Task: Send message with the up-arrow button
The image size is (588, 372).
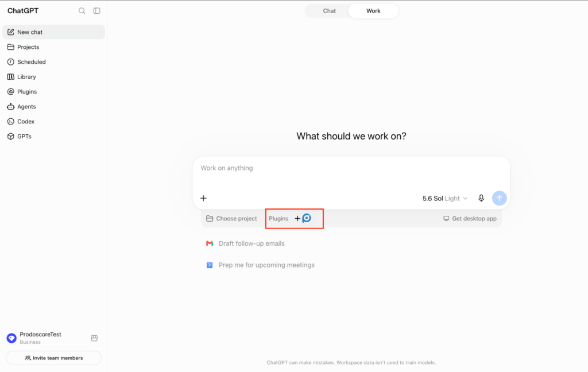Action: 499,198
